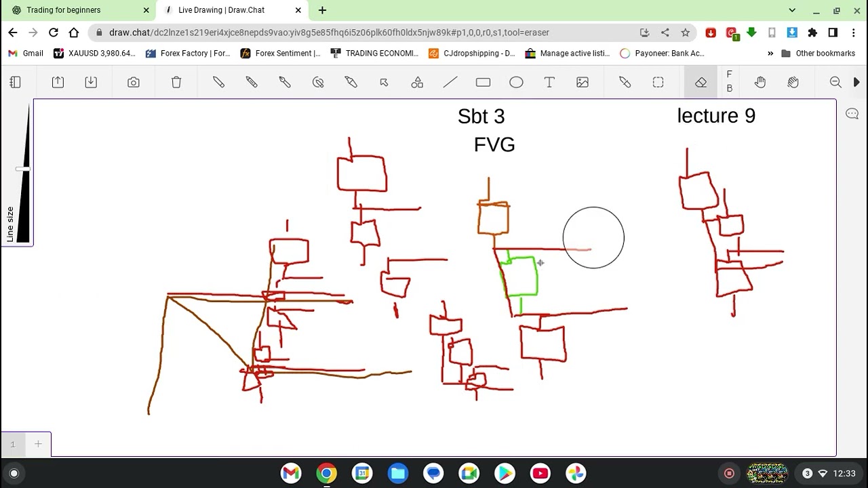
Task: Open the chat bubble icon
Action: tap(852, 114)
